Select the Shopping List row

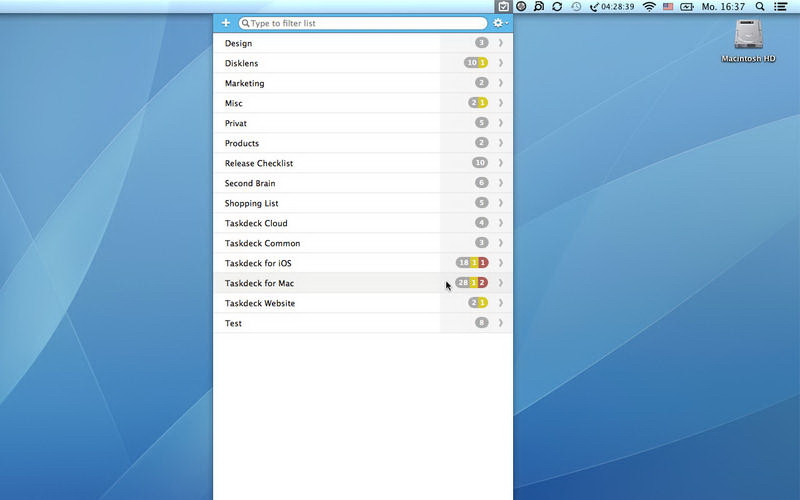330,203
